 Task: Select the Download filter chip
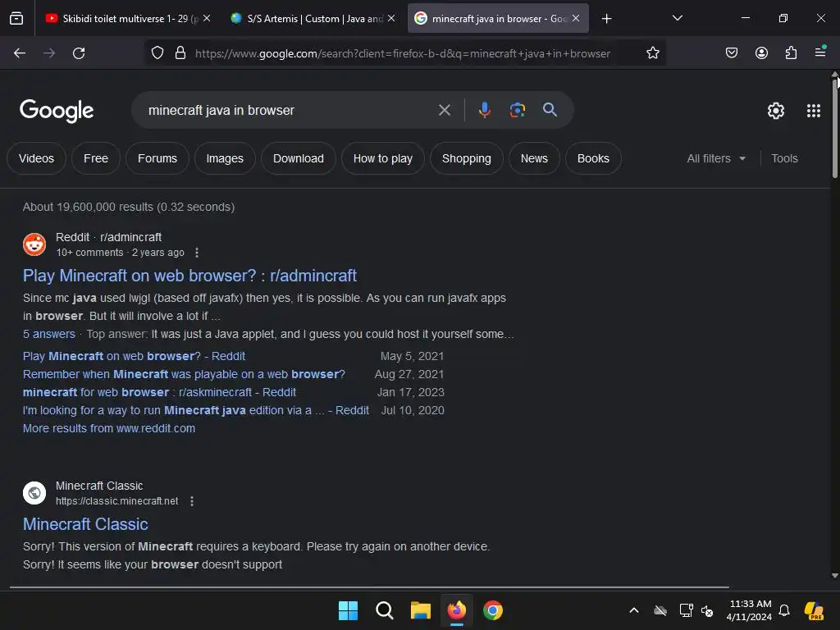[299, 158]
